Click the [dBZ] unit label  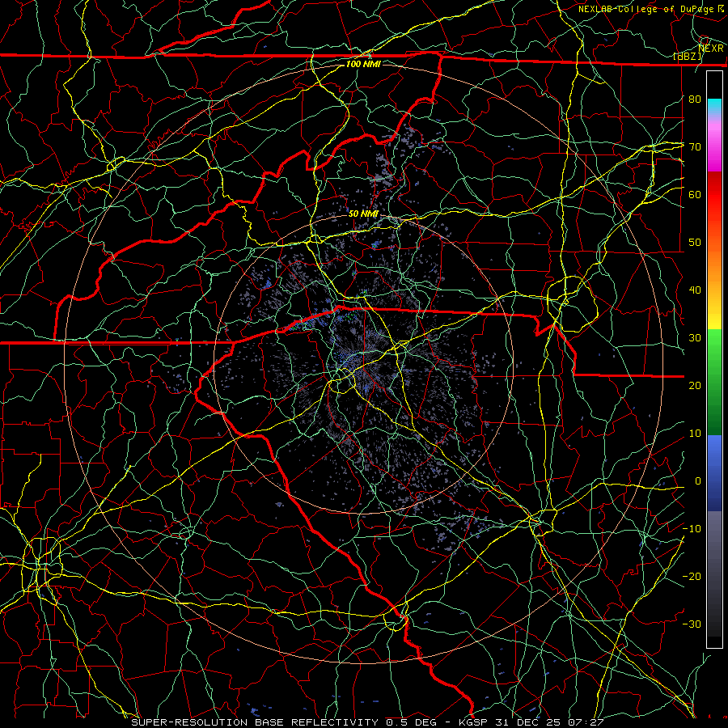pyautogui.click(x=688, y=57)
